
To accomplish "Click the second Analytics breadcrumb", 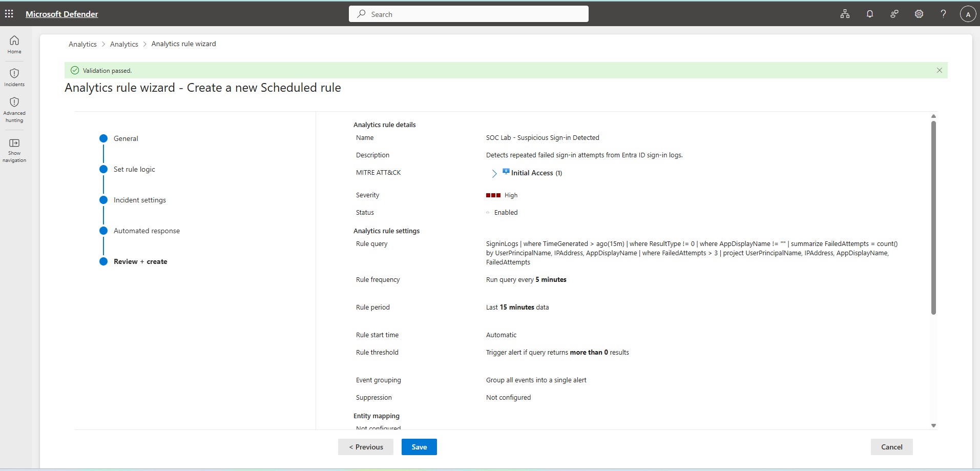I will pyautogui.click(x=124, y=44).
